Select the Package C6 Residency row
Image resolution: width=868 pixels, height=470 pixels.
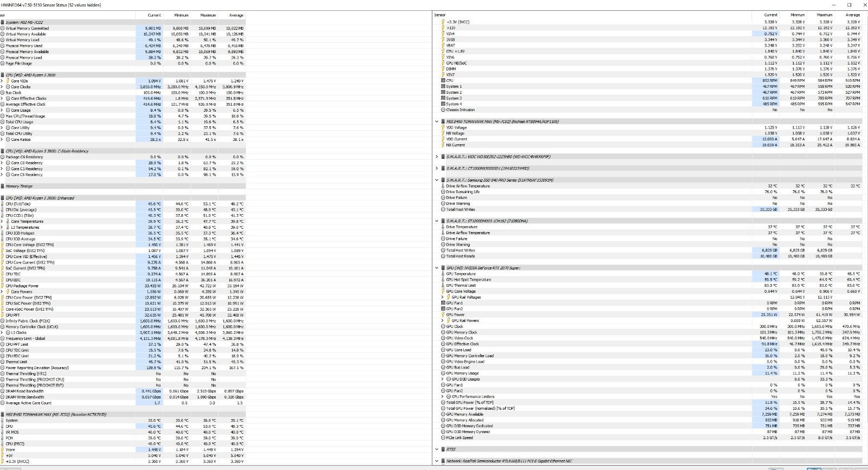pyautogui.click(x=123, y=157)
